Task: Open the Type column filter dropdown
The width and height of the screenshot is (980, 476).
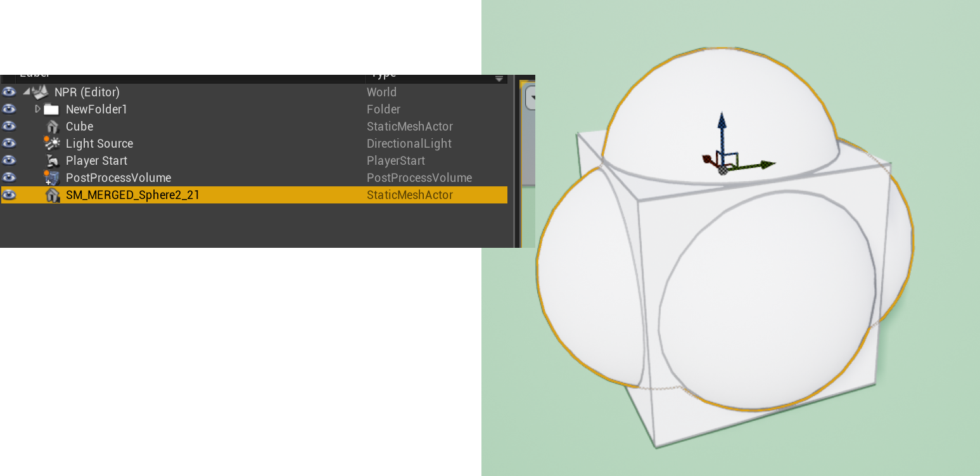Action: pyautogui.click(x=499, y=78)
